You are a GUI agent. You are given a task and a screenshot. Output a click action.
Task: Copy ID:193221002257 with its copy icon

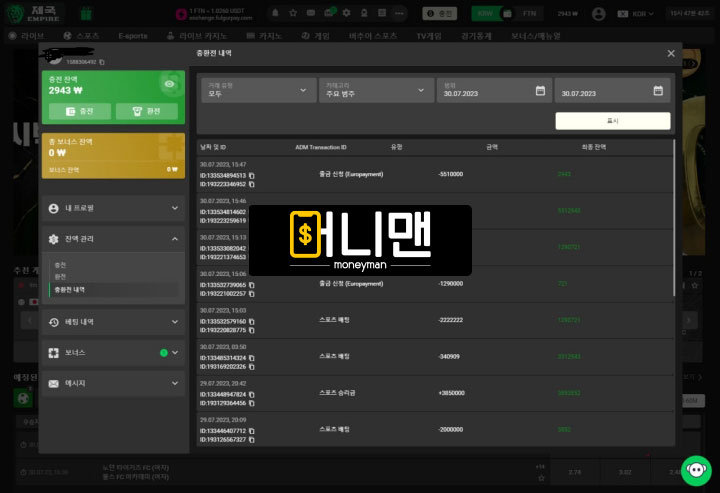[x=252, y=294]
